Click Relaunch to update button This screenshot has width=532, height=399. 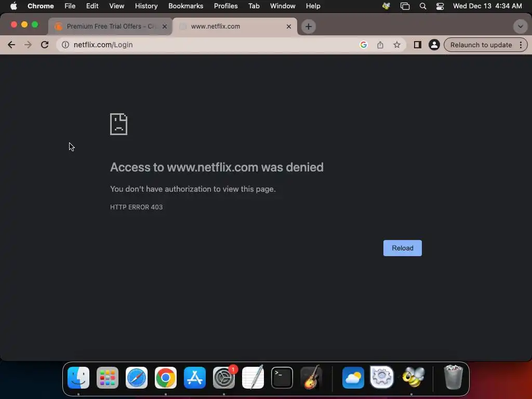pos(481,45)
